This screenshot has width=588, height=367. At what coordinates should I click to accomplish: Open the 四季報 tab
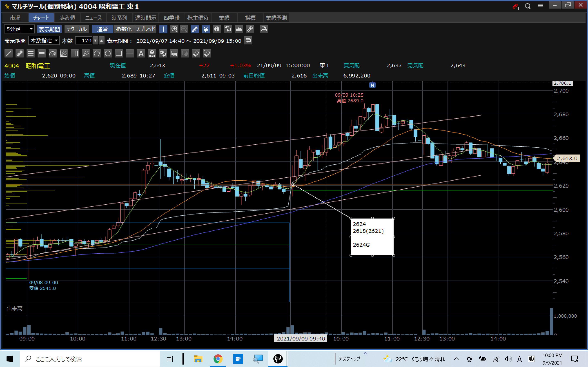(x=171, y=18)
